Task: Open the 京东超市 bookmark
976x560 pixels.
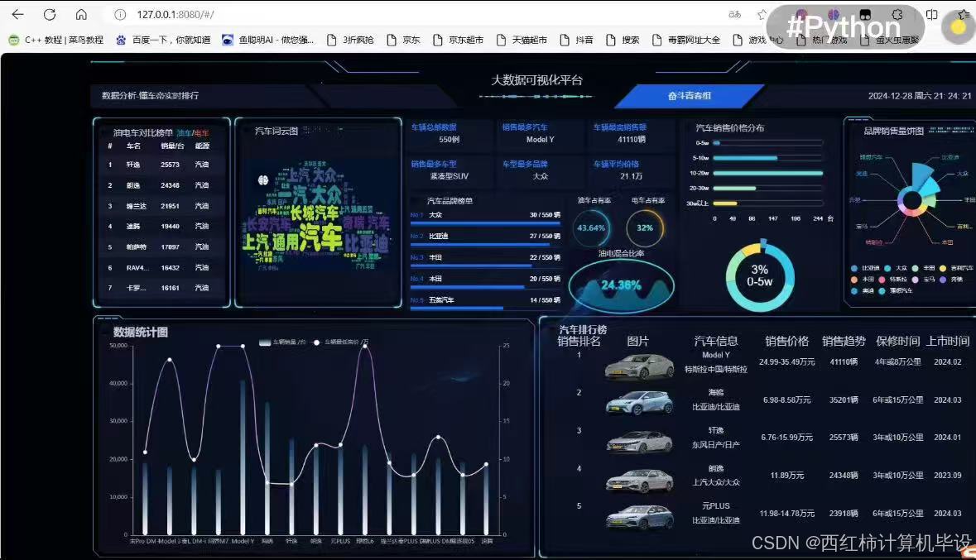Action: click(458, 40)
